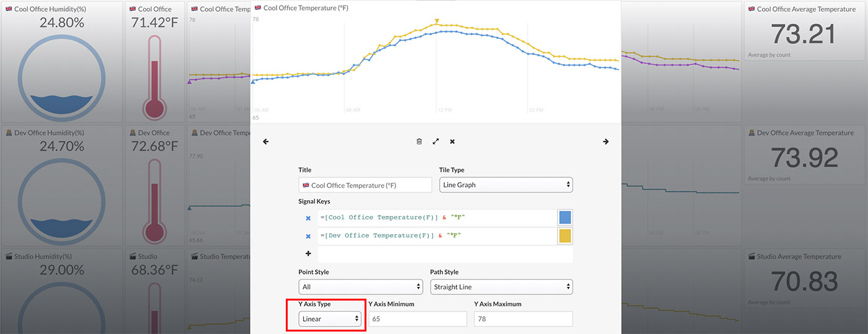Remove the Cool Office Temperature signal key
This screenshot has width=868, height=334.
[308, 218]
